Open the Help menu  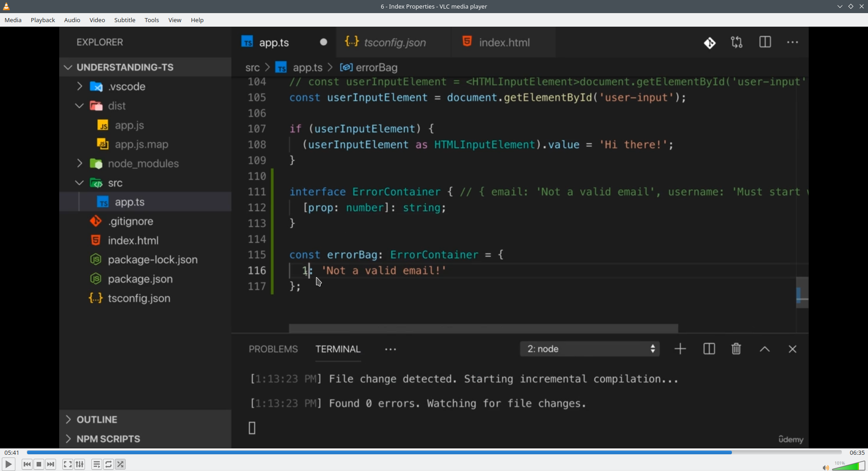198,20
